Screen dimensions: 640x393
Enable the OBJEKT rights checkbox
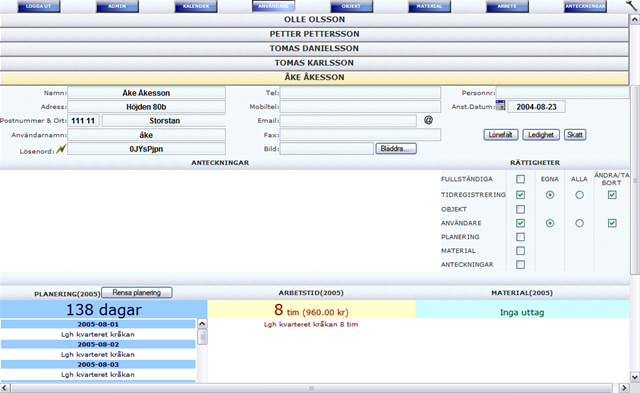[520, 209]
